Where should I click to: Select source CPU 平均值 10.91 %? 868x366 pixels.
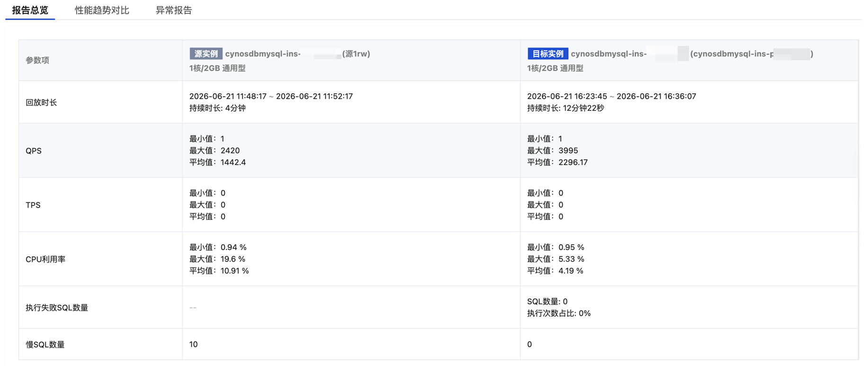(x=219, y=271)
